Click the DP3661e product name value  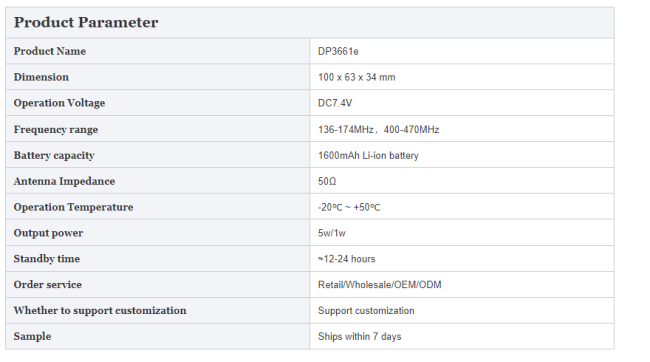(338, 51)
